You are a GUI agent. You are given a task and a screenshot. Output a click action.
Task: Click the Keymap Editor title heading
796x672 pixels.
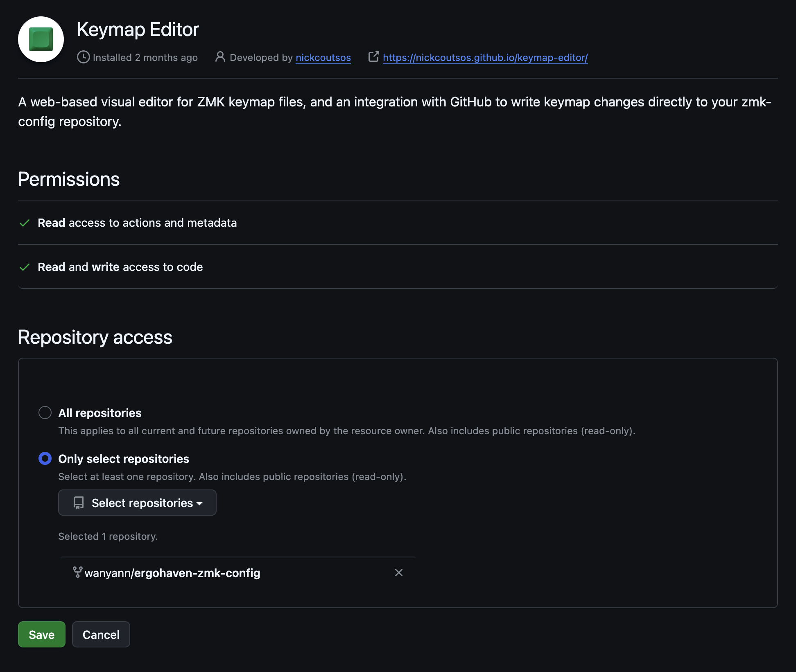(x=138, y=29)
